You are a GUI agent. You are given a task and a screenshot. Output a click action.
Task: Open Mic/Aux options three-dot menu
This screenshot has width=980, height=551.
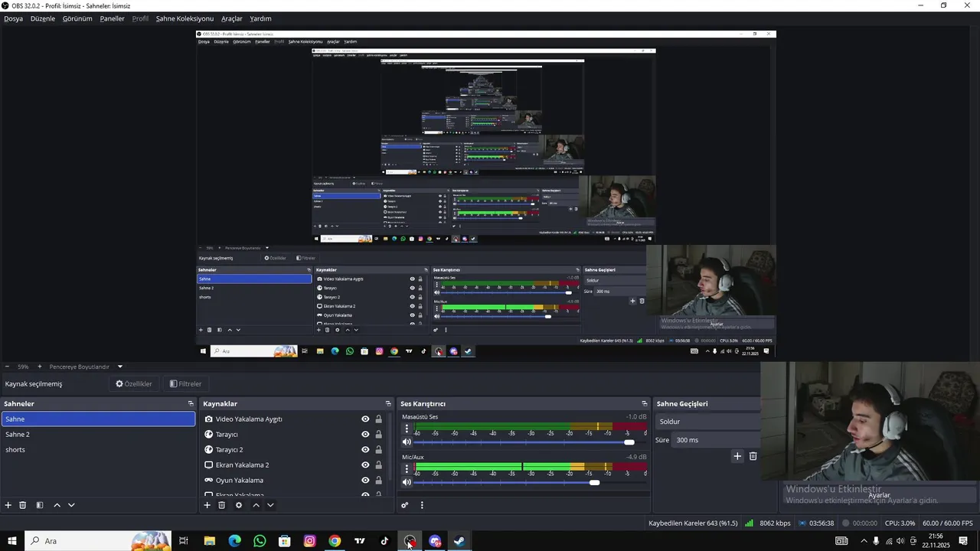coord(407,469)
